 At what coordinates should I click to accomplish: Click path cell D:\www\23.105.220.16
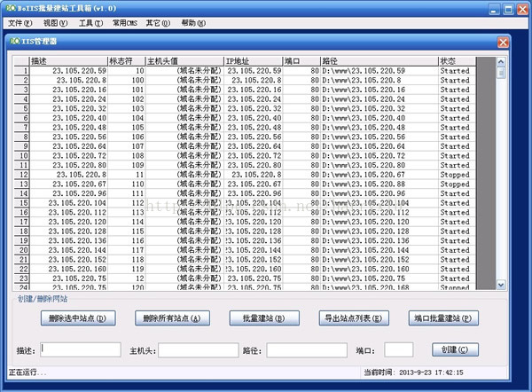(x=379, y=90)
